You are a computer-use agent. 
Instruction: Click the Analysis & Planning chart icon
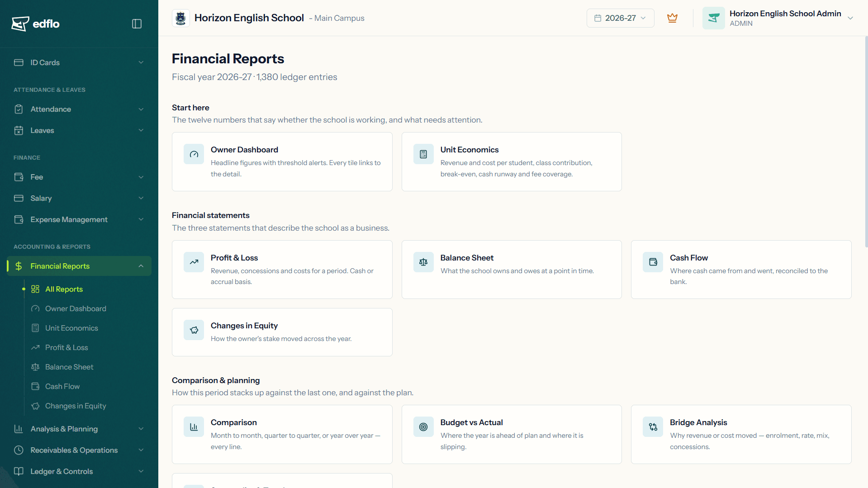[x=19, y=429]
